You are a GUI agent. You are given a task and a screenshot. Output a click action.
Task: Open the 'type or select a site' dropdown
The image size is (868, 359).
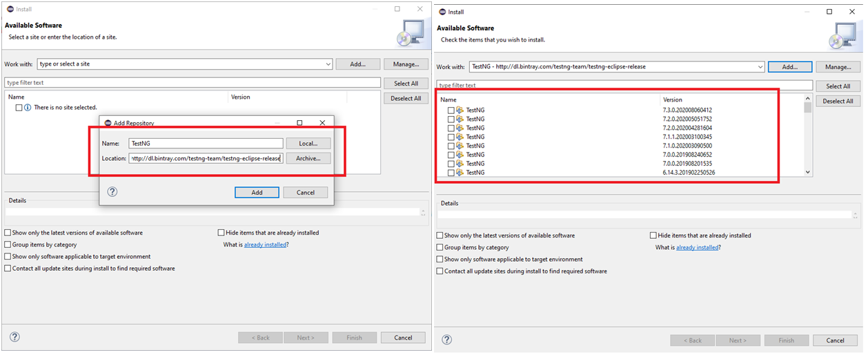tap(328, 64)
